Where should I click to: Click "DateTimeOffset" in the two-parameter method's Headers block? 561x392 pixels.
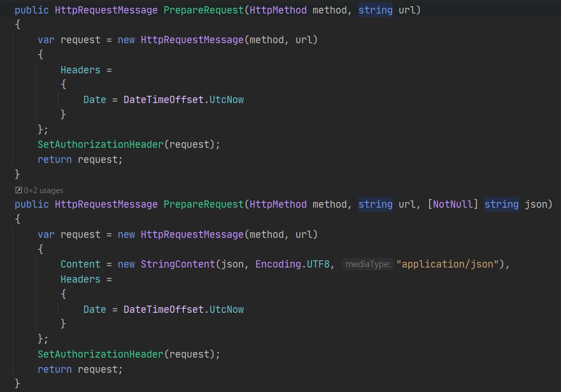coord(164,100)
